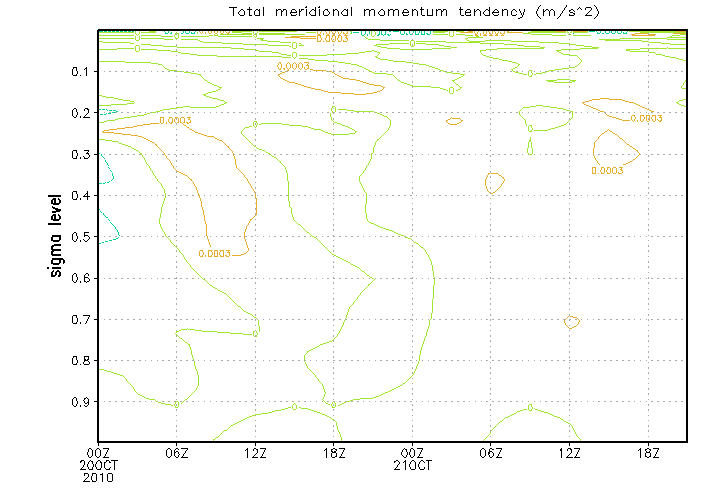This screenshot has width=720, height=500.
Task: Select the 0.5 sigma axis tick label
Action: pyautogui.click(x=80, y=237)
